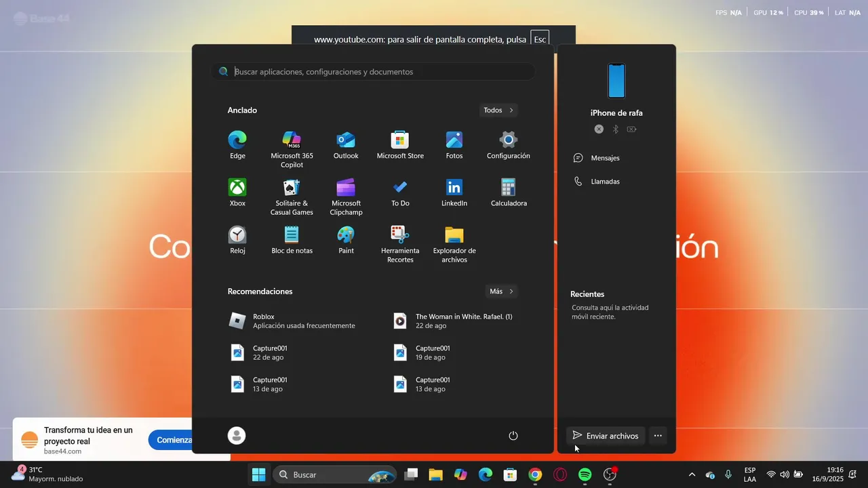Click the taskbar Buscar search box
Image resolution: width=868 pixels, height=488 pixels.
[335, 474]
